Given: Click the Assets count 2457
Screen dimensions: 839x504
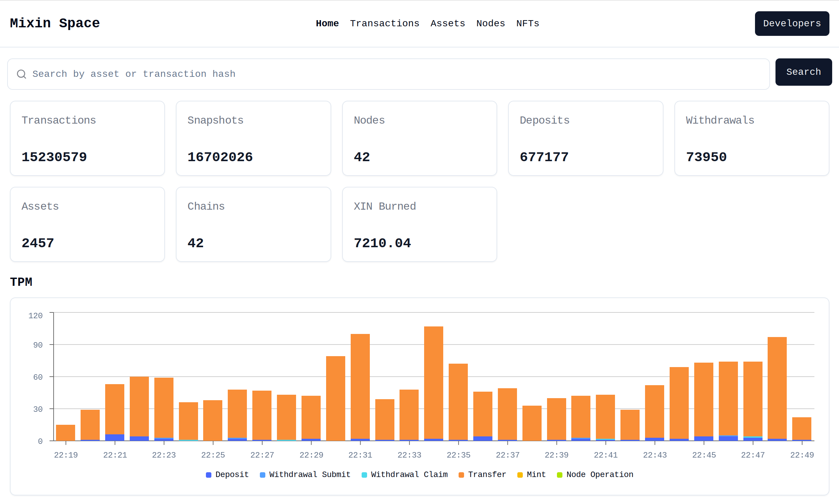Looking at the screenshot, I should click(x=38, y=243).
